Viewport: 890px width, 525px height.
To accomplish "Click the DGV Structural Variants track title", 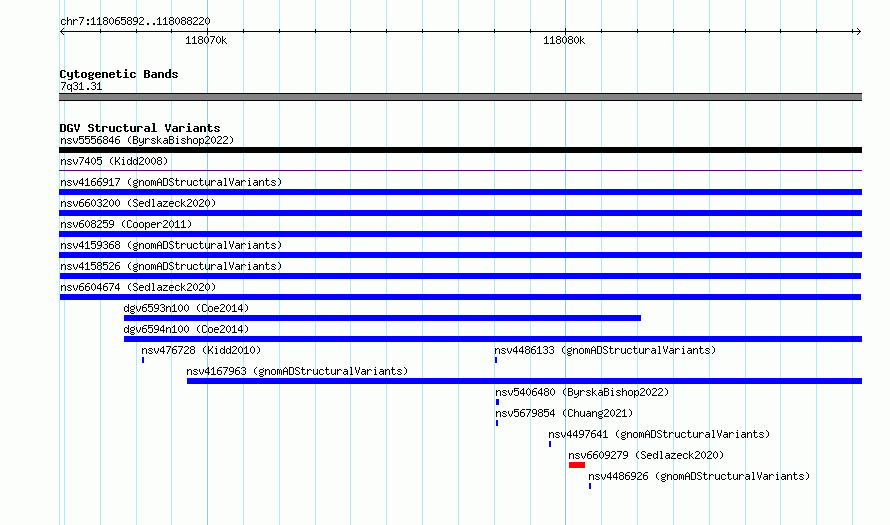I will coord(140,128).
